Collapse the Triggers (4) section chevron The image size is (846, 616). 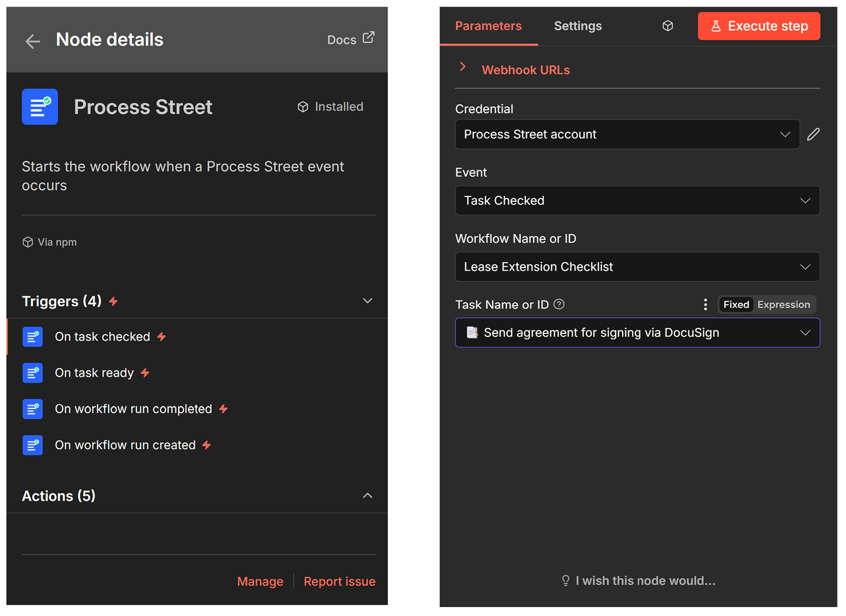[368, 301]
